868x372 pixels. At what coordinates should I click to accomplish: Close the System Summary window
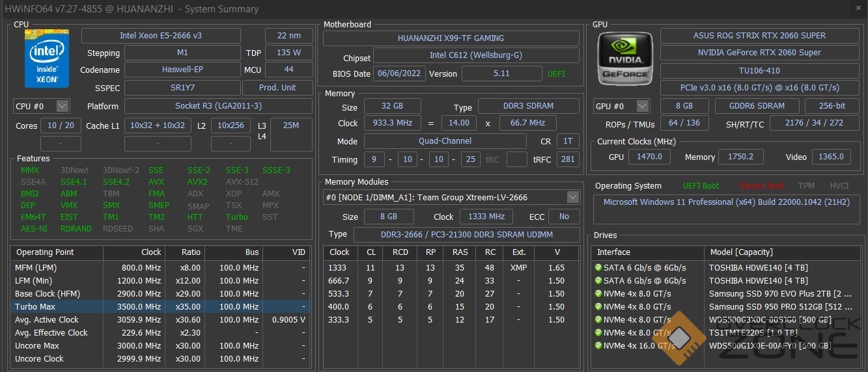(856, 8)
